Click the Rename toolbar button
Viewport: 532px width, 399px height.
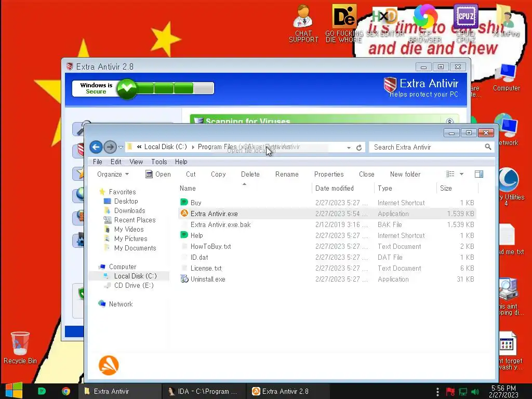287,175
